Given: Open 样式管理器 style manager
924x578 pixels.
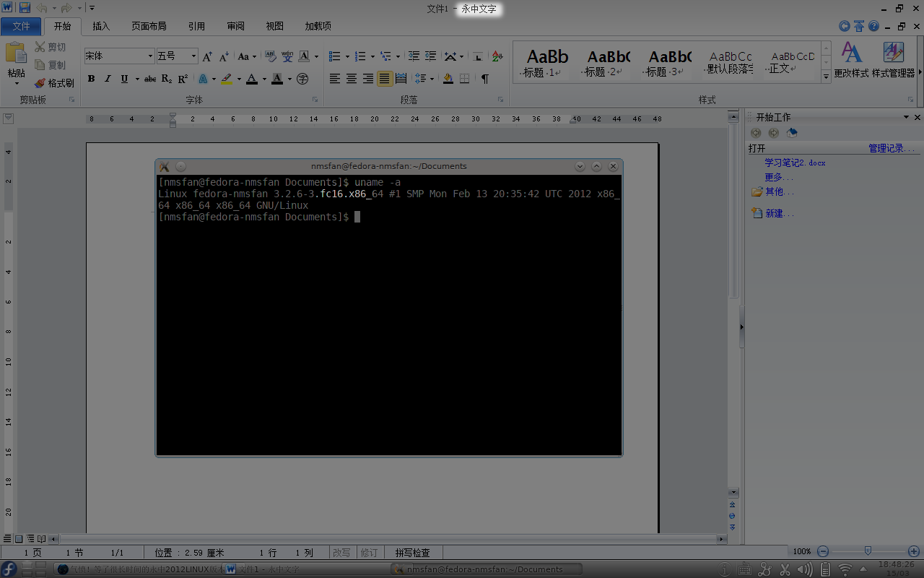Looking at the screenshot, I should [893, 60].
